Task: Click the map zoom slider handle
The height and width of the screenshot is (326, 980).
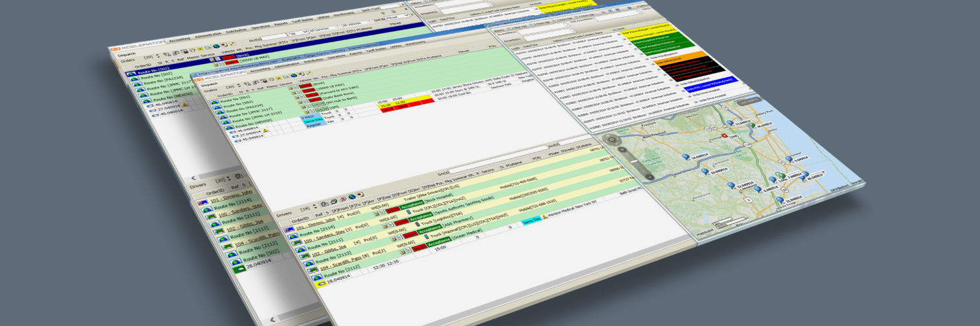Action: pyautogui.click(x=634, y=161)
